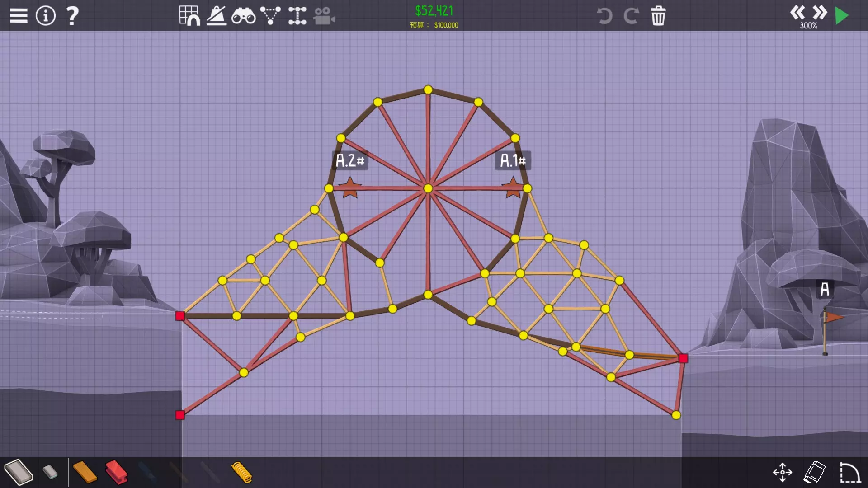This screenshot has height=488, width=868.
Task: Select the road material
Action: click(x=19, y=472)
